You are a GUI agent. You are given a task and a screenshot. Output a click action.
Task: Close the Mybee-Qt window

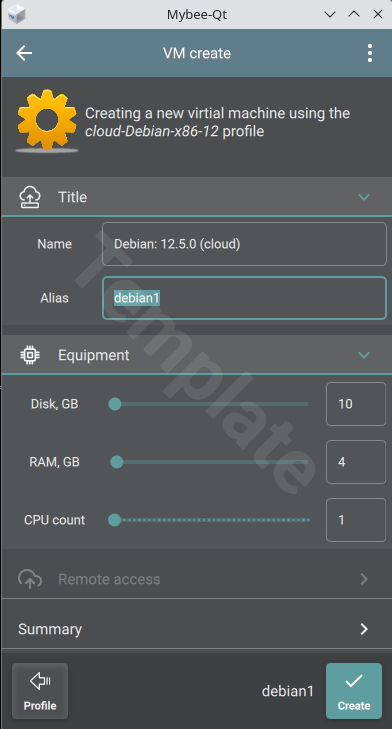point(378,14)
